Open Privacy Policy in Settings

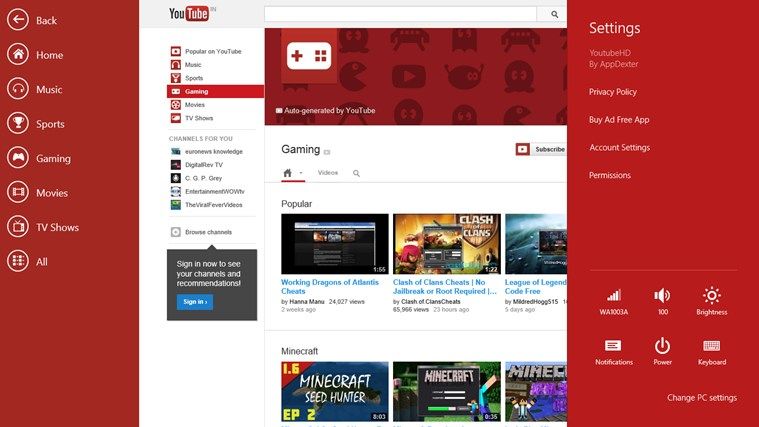(612, 92)
